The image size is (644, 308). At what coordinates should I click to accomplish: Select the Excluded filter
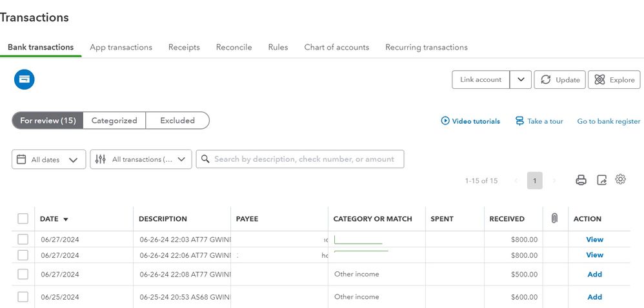(x=177, y=120)
